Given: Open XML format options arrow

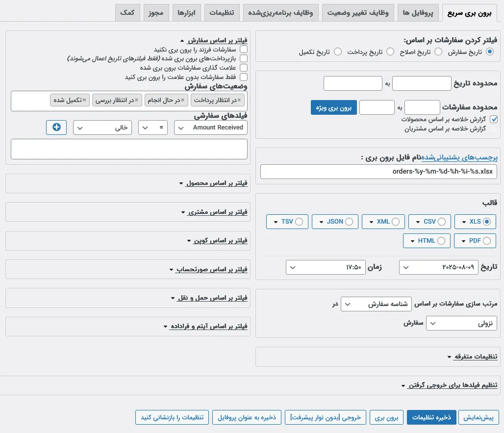Looking at the screenshot, I should tap(371, 222).
